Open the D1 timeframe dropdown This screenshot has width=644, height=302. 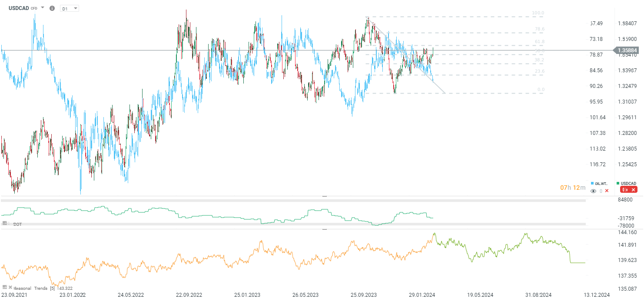[x=70, y=8]
